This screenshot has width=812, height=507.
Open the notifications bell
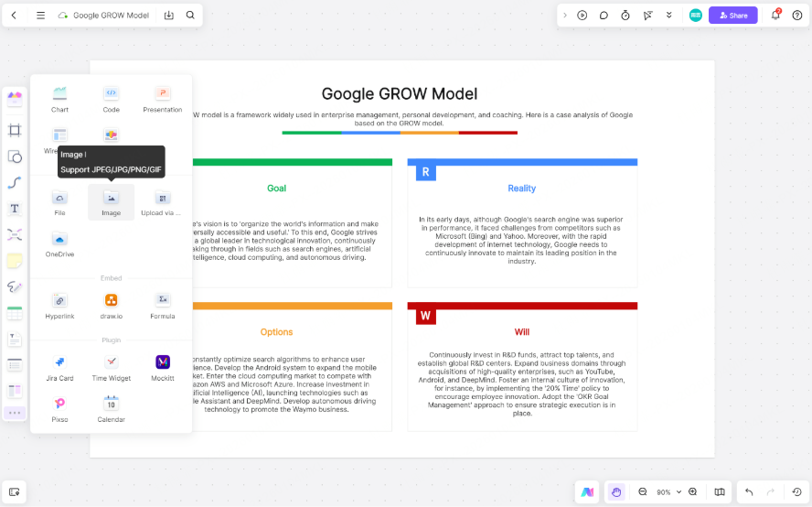coord(775,16)
